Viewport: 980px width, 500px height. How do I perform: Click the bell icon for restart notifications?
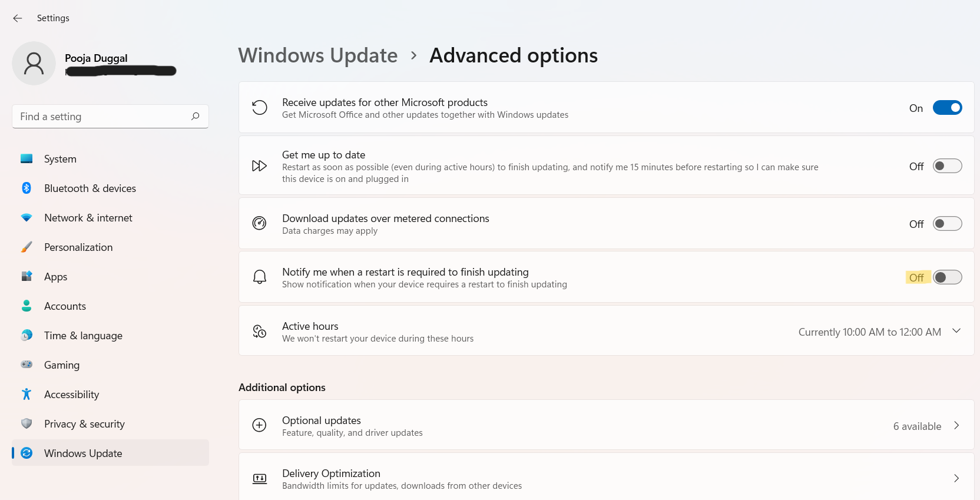260,277
